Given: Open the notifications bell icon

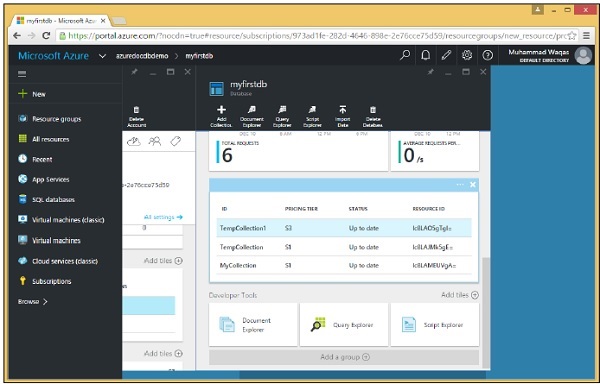Looking at the screenshot, I should [x=426, y=55].
